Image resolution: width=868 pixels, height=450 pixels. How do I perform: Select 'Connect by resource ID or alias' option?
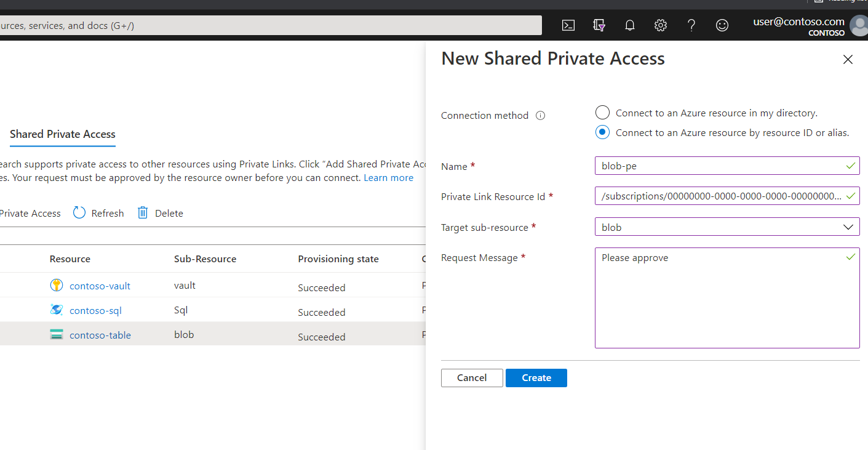(x=603, y=132)
